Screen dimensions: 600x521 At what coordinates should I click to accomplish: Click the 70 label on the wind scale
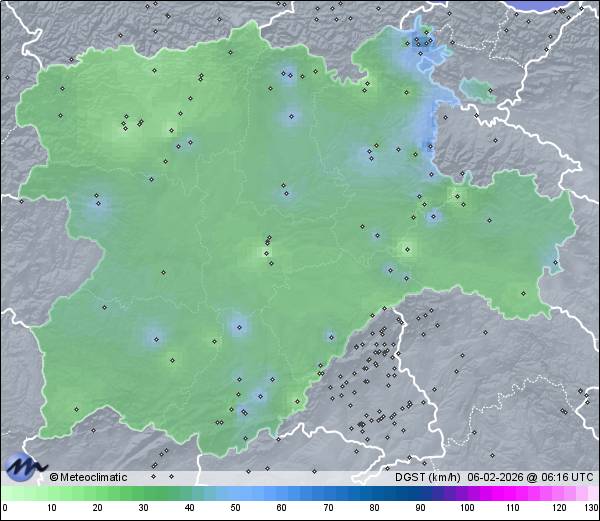pos(328,508)
